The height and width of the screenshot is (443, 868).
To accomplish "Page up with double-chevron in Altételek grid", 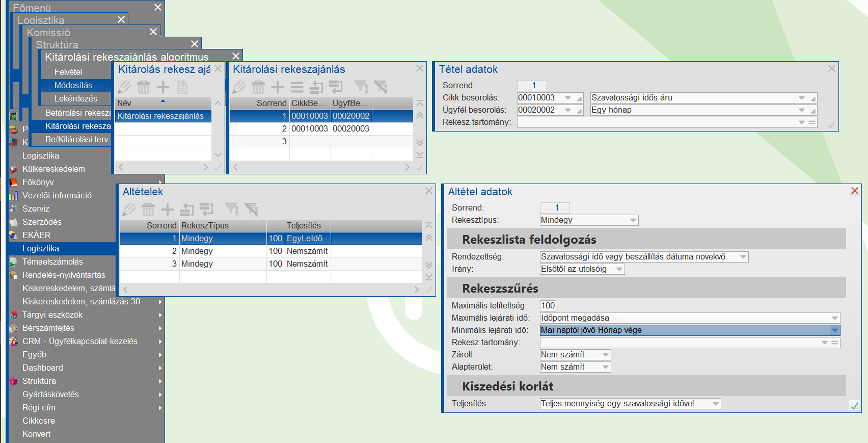I will (429, 238).
